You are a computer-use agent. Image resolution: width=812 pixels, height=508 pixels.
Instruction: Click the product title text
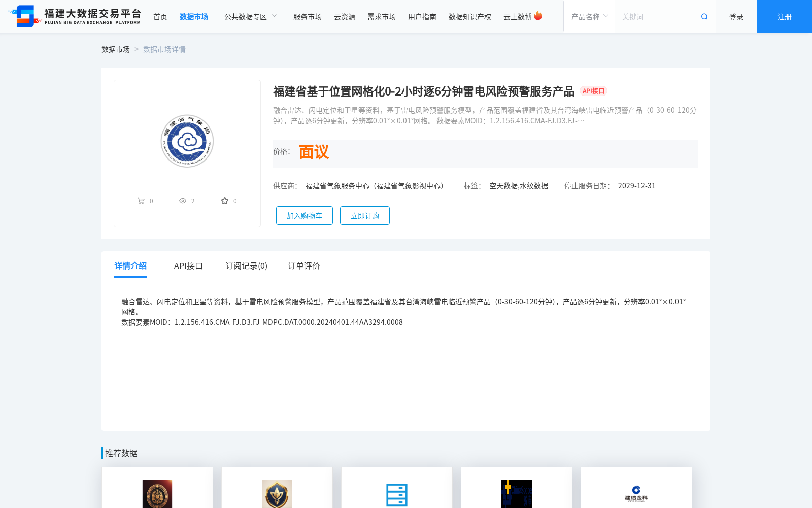(424, 91)
